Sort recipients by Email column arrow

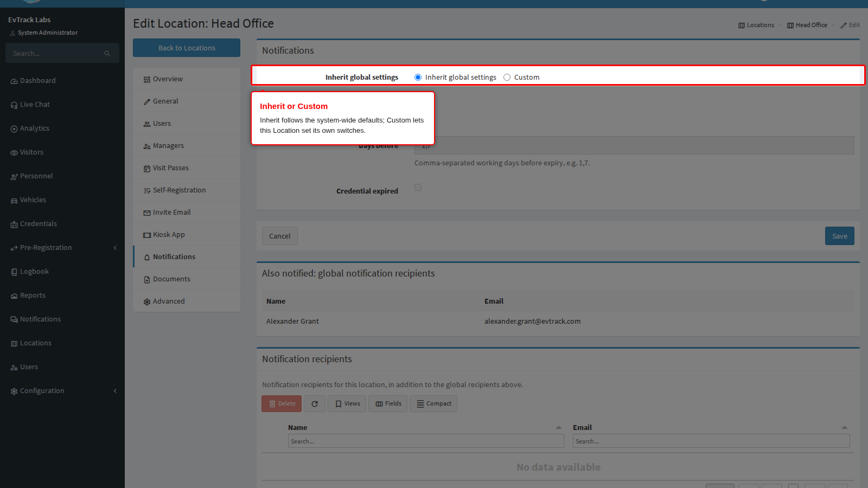[845, 428]
